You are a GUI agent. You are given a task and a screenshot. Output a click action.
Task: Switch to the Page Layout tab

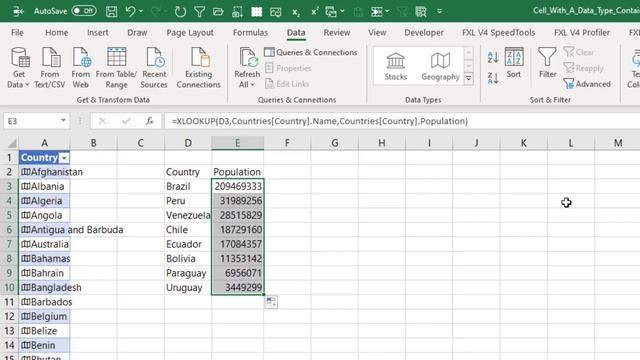(190, 33)
